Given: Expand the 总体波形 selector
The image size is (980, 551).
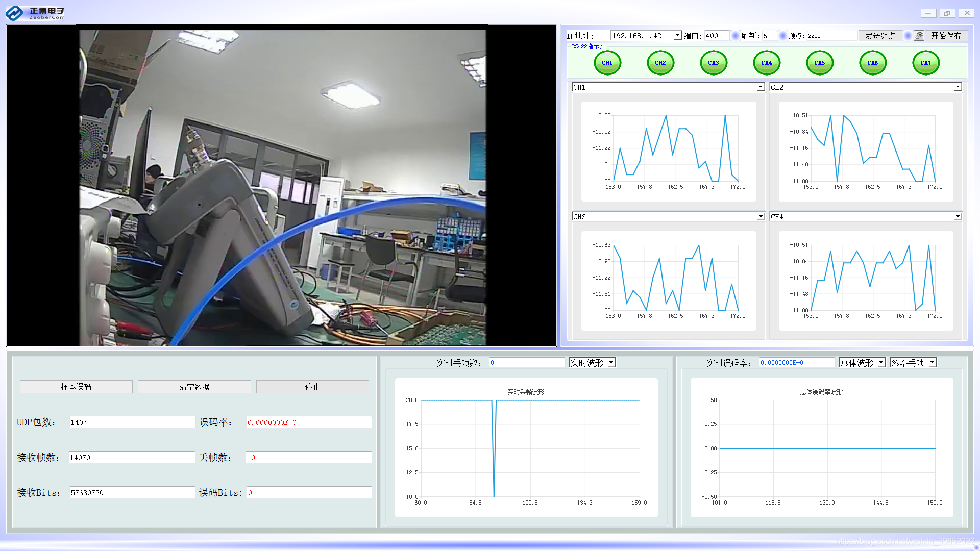Looking at the screenshot, I should point(881,363).
